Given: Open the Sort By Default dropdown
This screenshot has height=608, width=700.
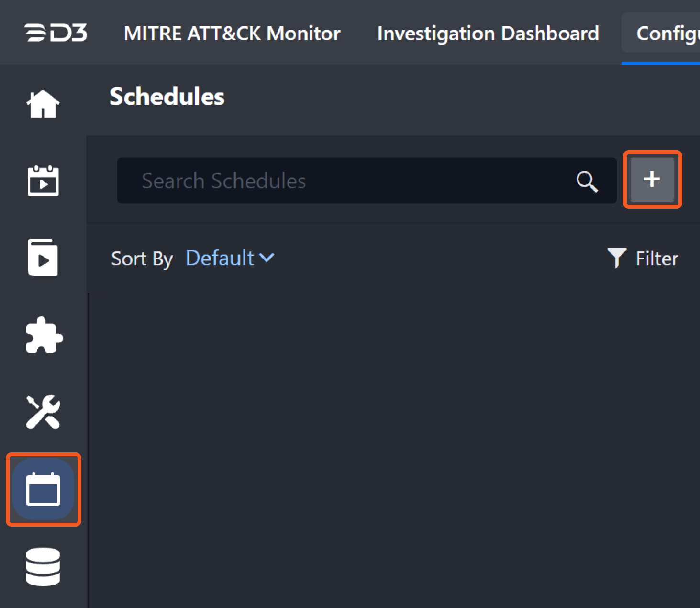Looking at the screenshot, I should click(229, 258).
